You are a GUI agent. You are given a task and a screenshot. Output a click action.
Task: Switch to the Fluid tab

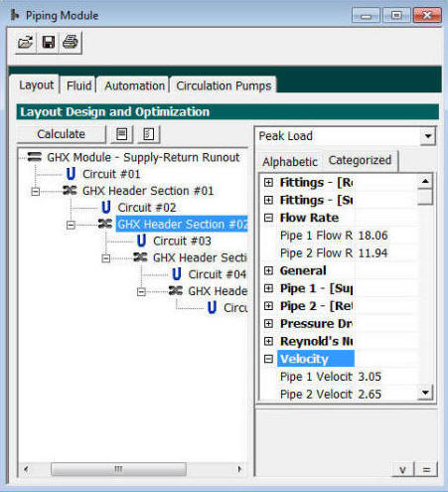[x=78, y=85]
